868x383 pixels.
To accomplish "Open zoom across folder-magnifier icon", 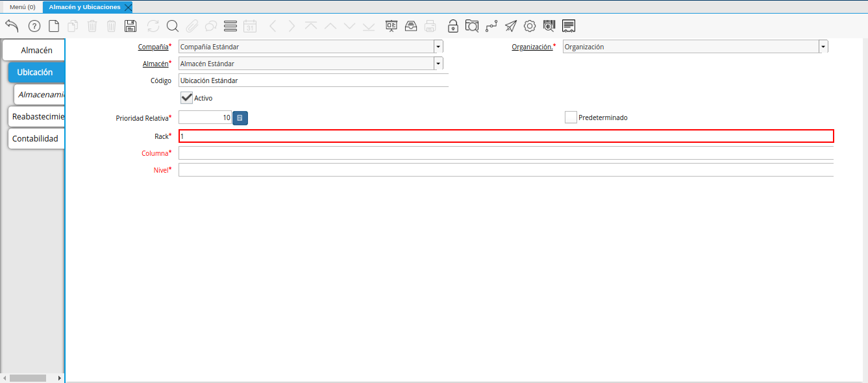I will [472, 26].
